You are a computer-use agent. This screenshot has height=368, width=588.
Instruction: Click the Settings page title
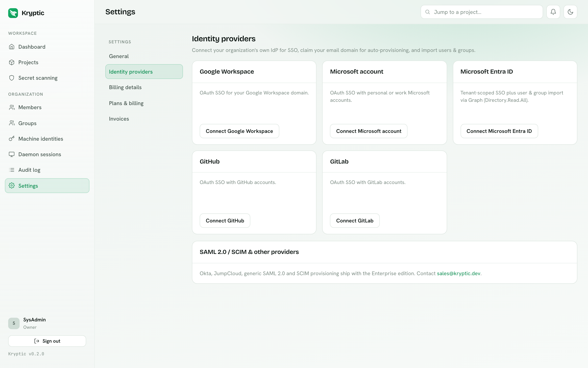click(x=120, y=12)
